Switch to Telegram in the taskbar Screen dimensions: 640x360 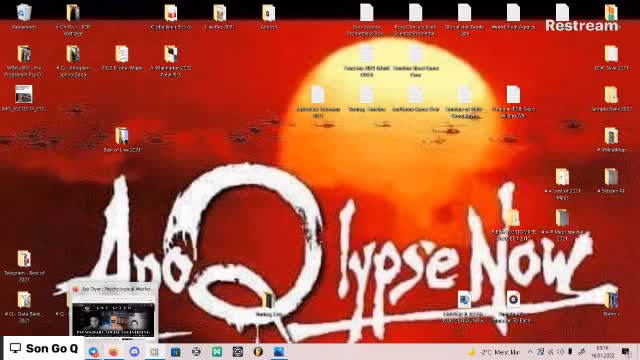click(x=93, y=351)
